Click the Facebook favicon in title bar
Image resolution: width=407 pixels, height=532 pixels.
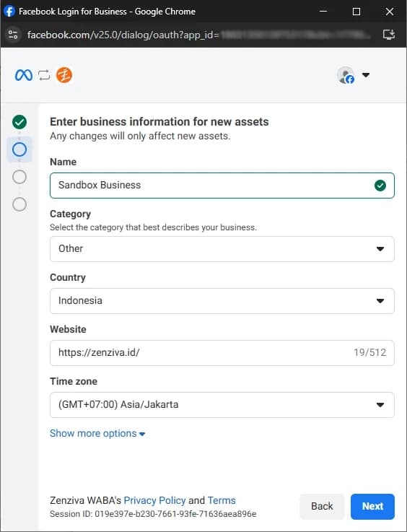click(x=9, y=12)
